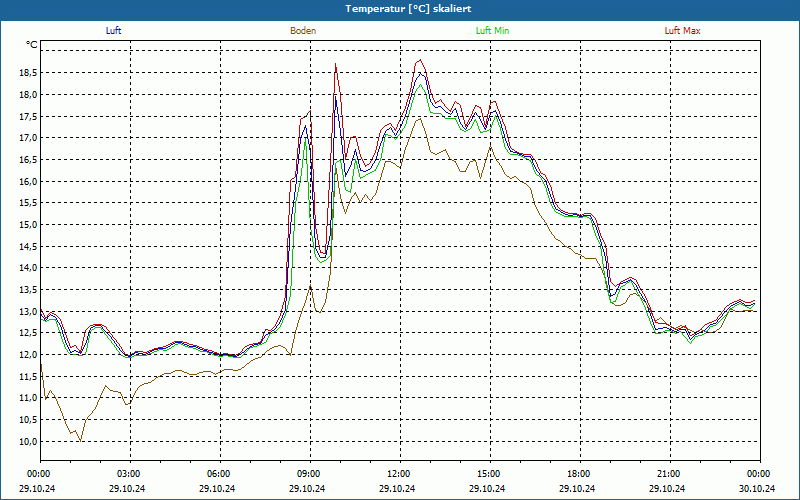Click the 10,0 y-axis value

(28, 441)
